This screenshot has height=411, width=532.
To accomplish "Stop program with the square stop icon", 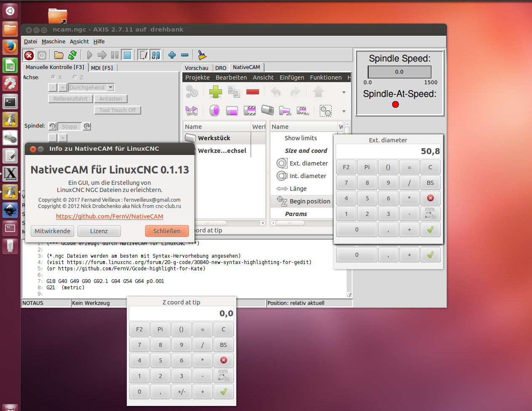I will pos(127,55).
